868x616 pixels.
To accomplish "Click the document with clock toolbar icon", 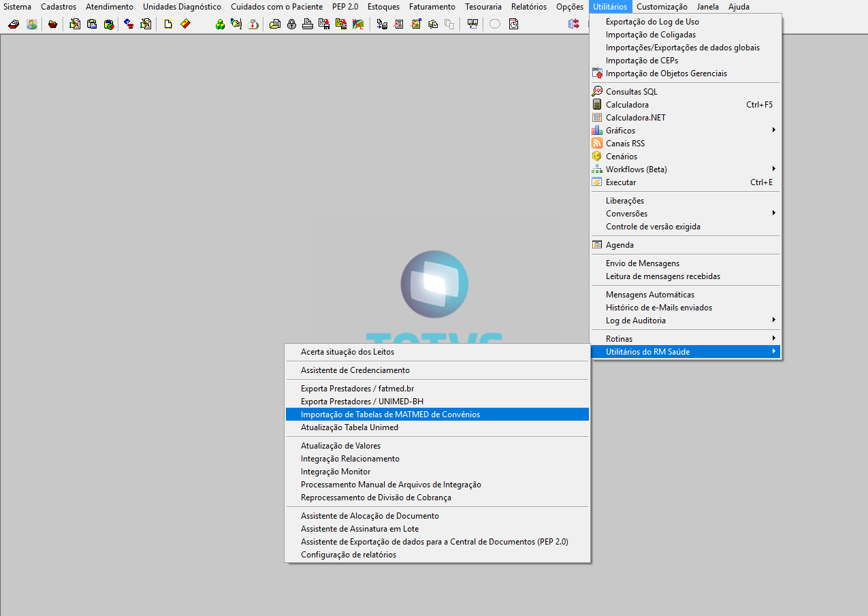I will [513, 25].
